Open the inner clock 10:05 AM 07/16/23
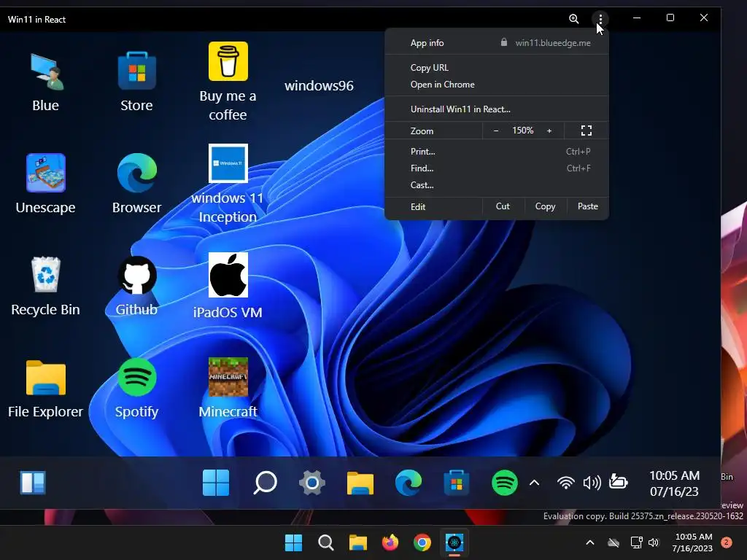Viewport: 747px width, 560px height. [x=675, y=483]
